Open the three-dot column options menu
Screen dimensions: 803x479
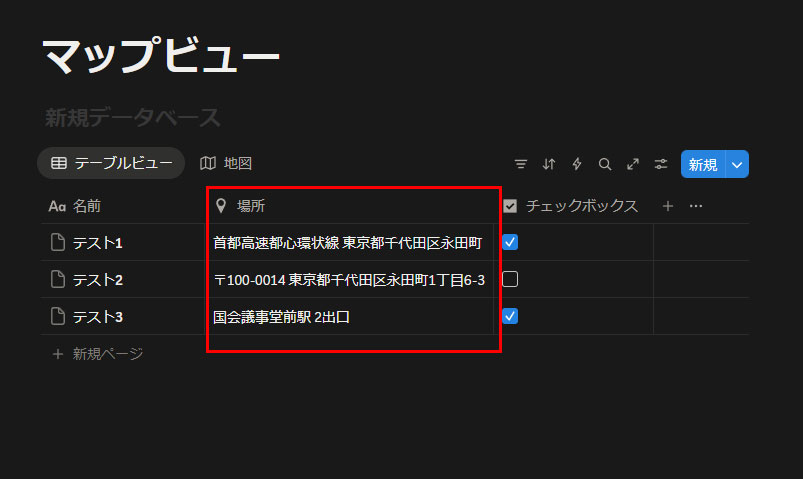(696, 206)
